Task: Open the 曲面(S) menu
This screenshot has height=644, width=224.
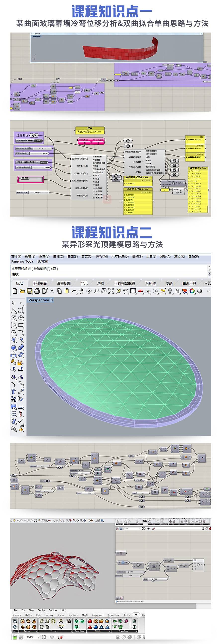Action: 72,257
